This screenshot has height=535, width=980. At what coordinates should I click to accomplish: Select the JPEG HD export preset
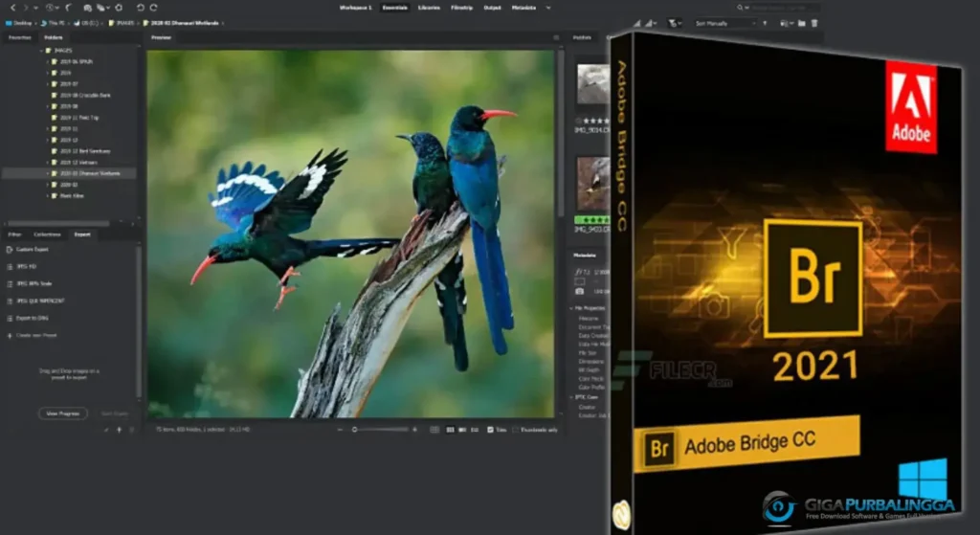(x=21, y=267)
